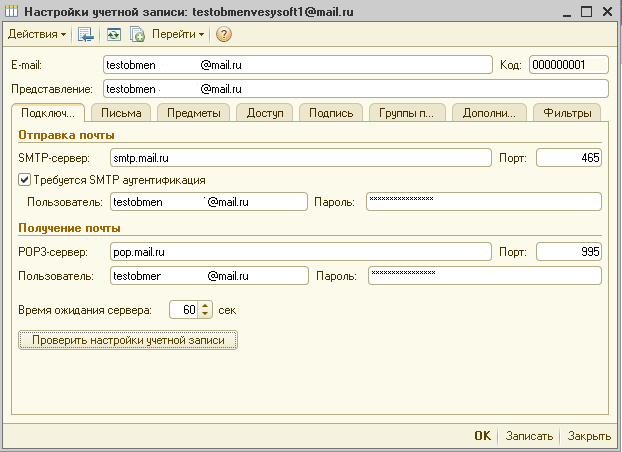Viewport: 622px width, 452px height.
Task: Click the SMTP Пароль password field
Action: (x=483, y=202)
